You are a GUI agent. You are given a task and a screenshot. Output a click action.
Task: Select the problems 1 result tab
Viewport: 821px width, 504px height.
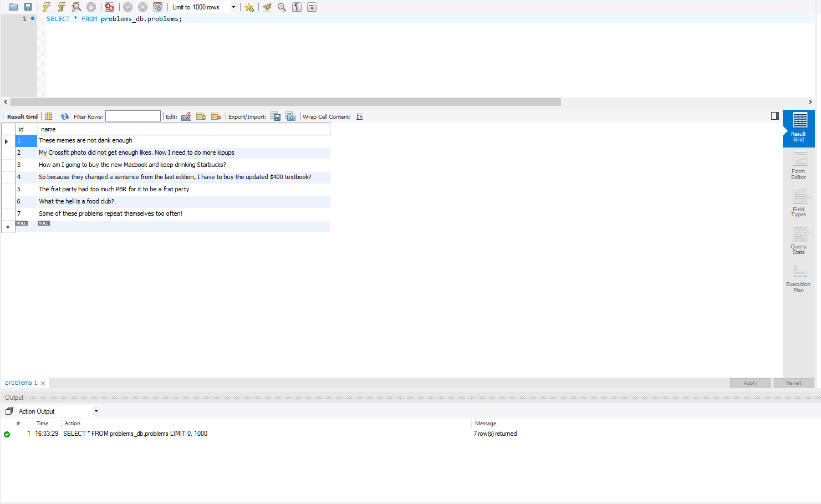(x=21, y=383)
